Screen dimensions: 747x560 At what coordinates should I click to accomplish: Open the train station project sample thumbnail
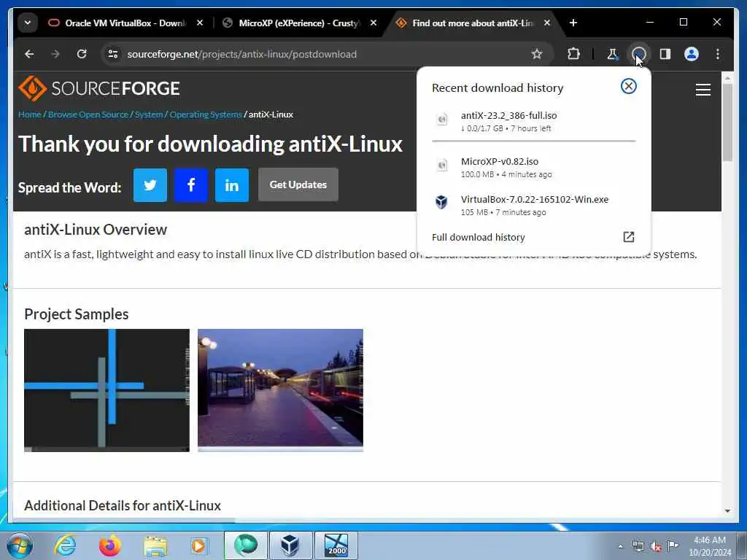point(280,391)
